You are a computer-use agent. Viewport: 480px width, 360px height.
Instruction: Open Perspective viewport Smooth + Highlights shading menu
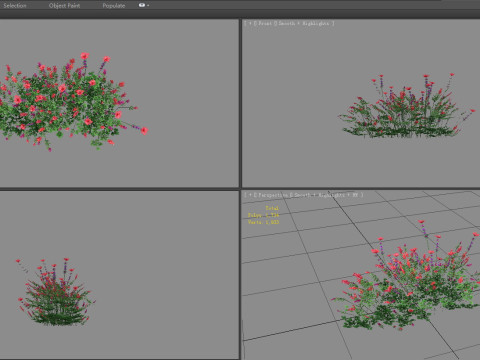click(x=319, y=195)
